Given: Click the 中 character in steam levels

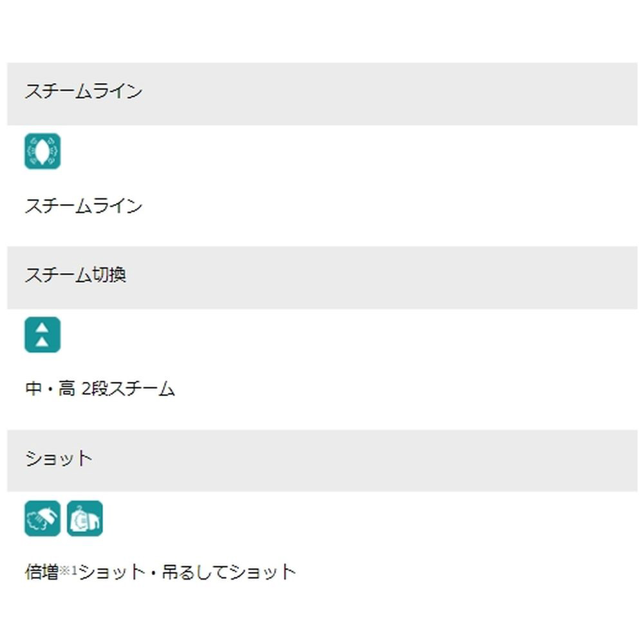Looking at the screenshot, I should click(33, 389).
